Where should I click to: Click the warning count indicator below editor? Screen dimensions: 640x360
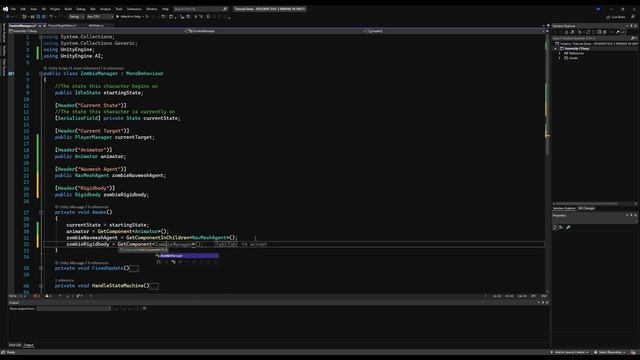click(x=48, y=296)
